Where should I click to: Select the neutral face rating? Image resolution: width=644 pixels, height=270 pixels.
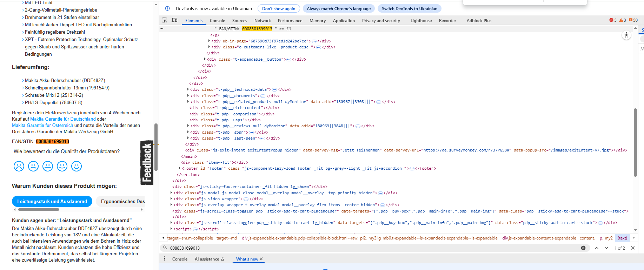coord(48,166)
